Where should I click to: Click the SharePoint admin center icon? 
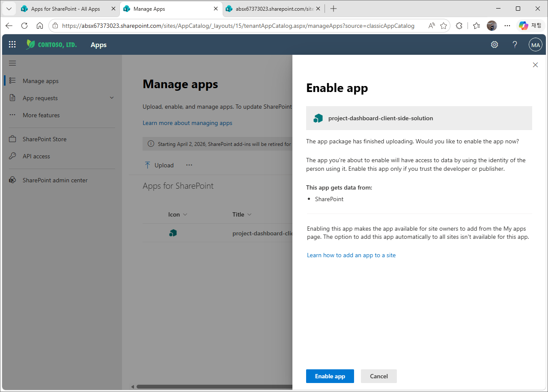13,180
